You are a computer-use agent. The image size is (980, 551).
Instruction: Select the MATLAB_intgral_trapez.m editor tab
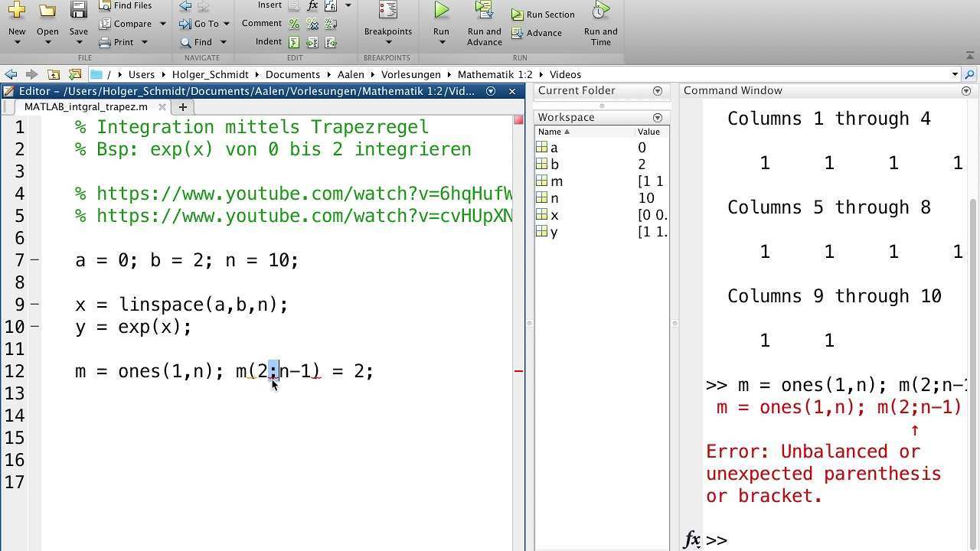[86, 107]
